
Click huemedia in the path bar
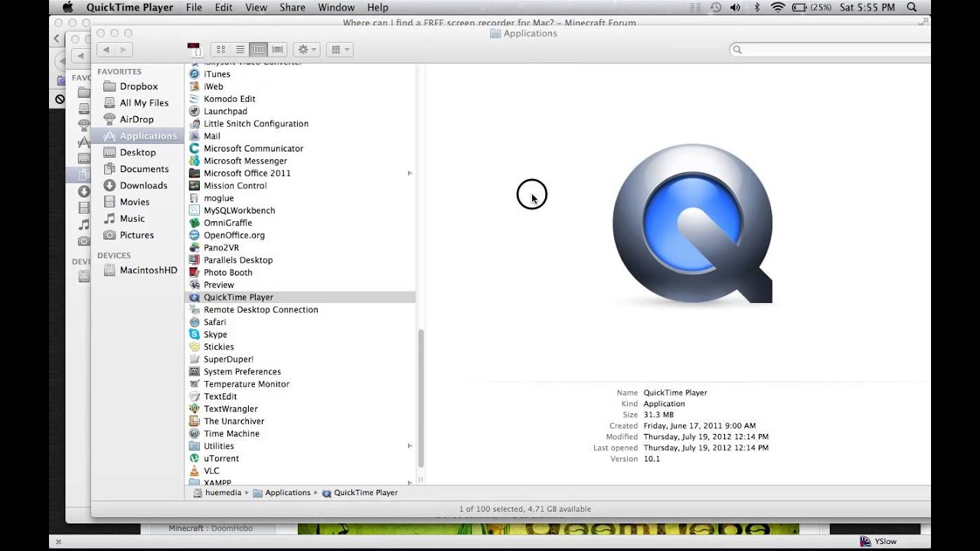[x=223, y=493]
